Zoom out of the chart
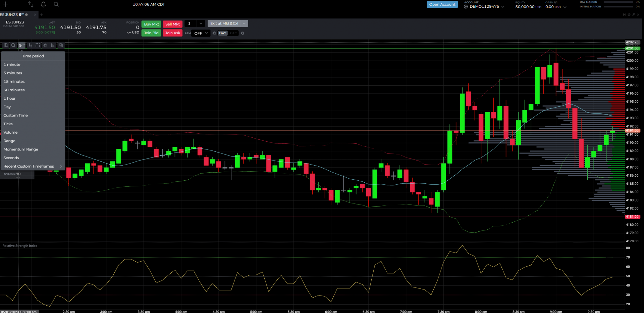The height and width of the screenshot is (313, 644). [13, 45]
